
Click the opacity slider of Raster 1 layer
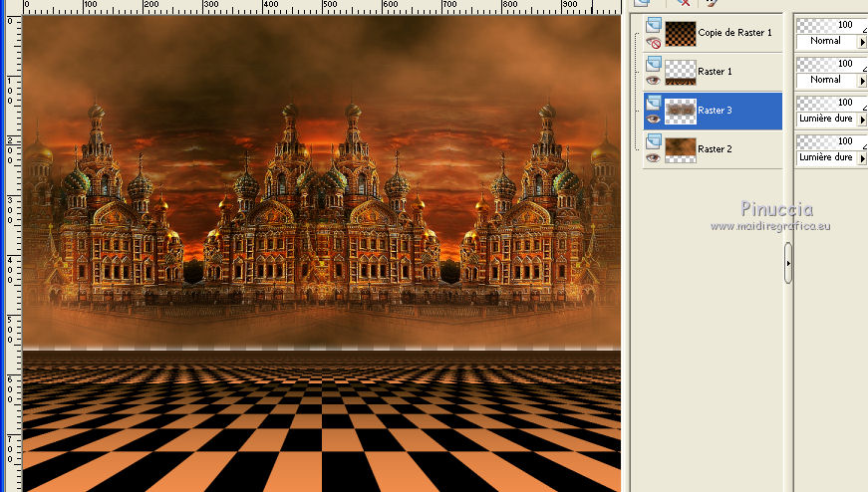tap(832, 64)
